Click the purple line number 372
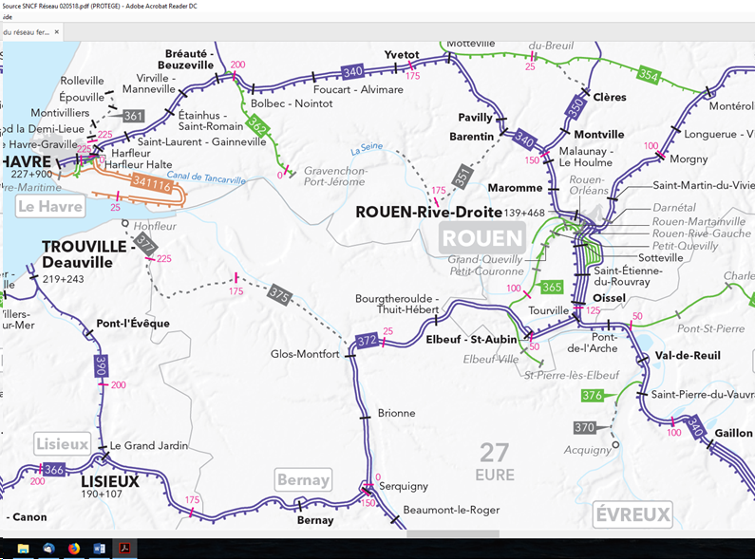755x560 pixels. click(x=367, y=341)
